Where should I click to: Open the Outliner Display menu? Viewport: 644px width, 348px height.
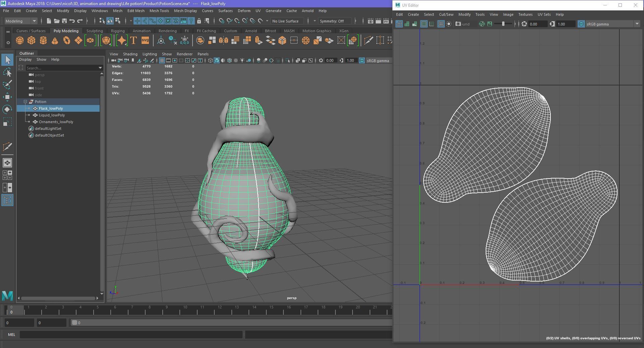[x=25, y=59]
